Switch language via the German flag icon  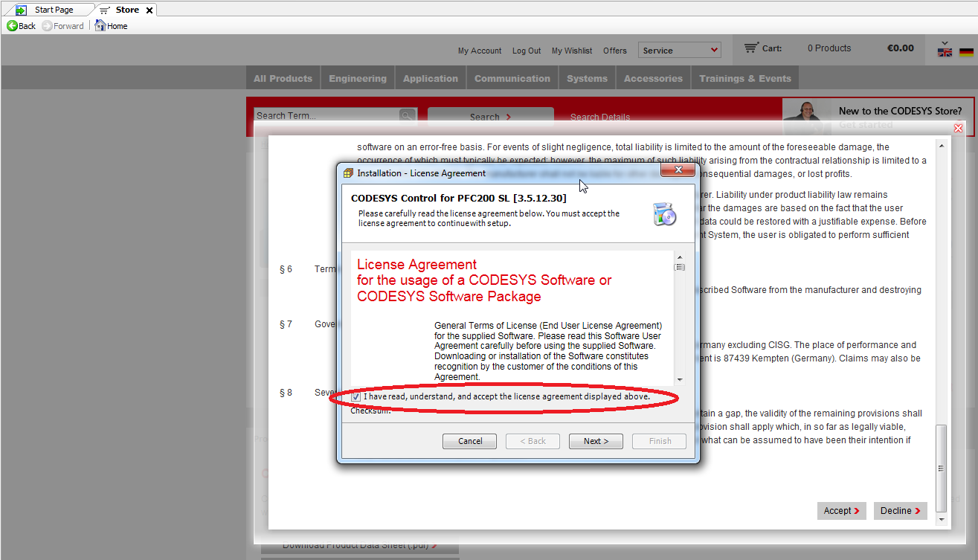(x=966, y=51)
